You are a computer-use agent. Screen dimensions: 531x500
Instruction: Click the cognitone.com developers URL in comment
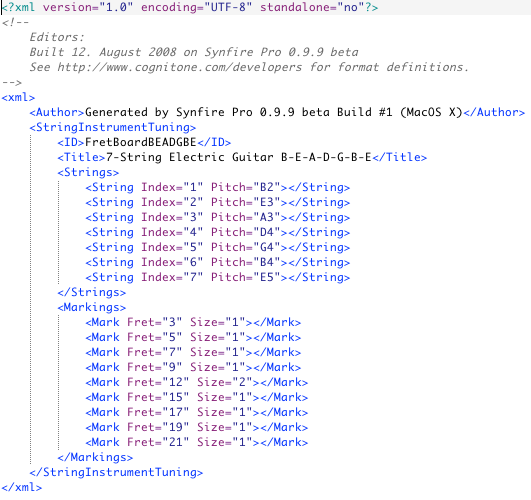[x=179, y=67]
